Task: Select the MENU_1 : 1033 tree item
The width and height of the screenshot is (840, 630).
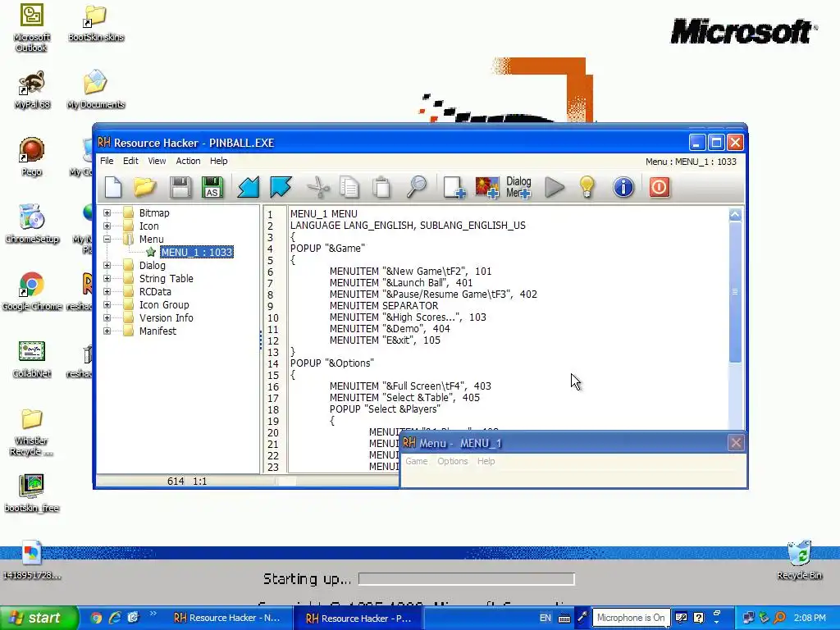Action: [197, 253]
